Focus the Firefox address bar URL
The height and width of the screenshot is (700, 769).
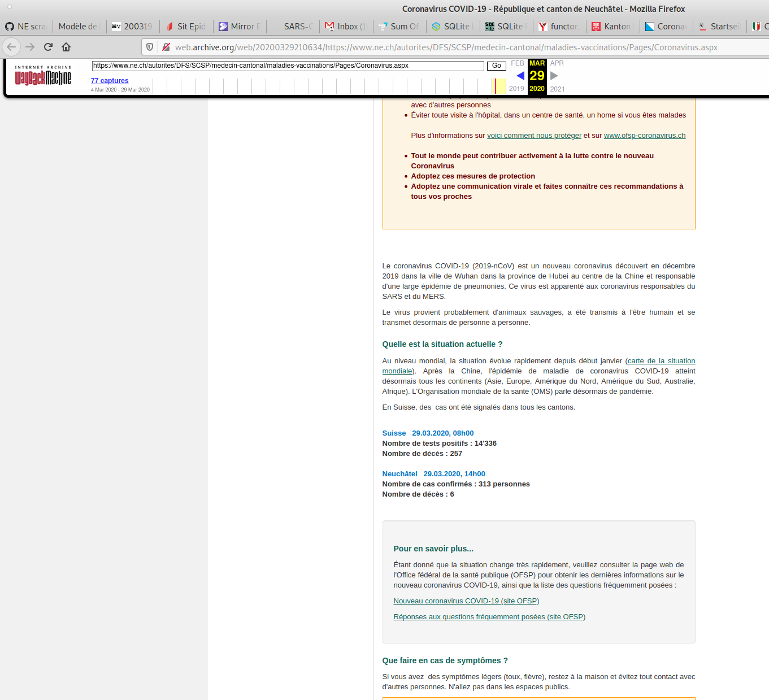[446, 47]
